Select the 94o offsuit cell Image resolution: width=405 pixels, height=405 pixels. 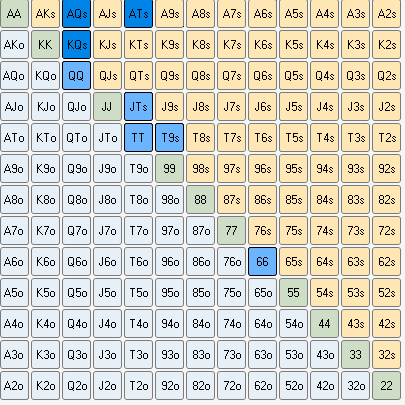[x=169, y=324]
